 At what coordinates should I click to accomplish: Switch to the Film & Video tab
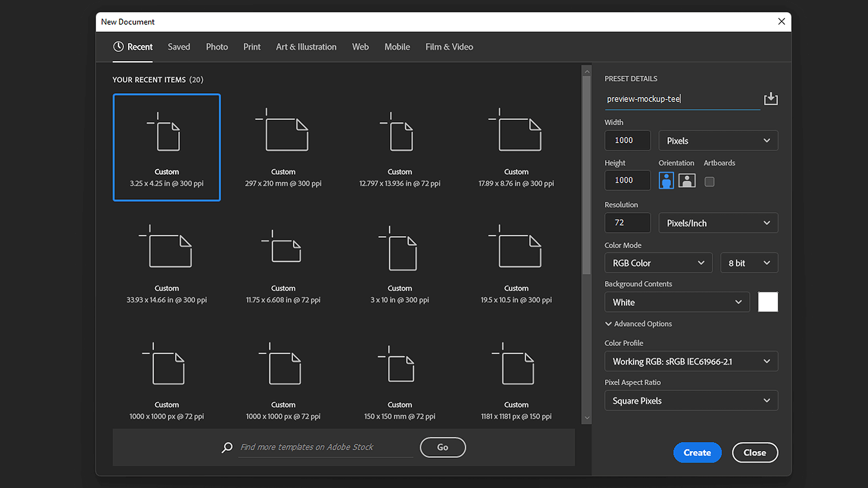[x=449, y=47]
